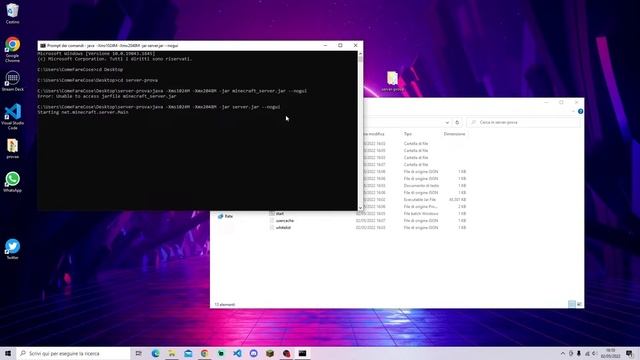This screenshot has width=640, height=360.
Task: Focus the taskbar search box
Action: (73, 353)
